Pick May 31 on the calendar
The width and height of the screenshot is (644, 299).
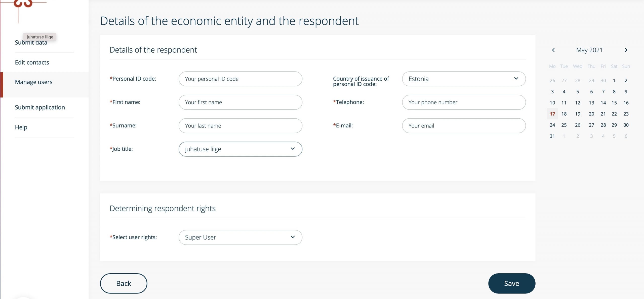point(552,136)
